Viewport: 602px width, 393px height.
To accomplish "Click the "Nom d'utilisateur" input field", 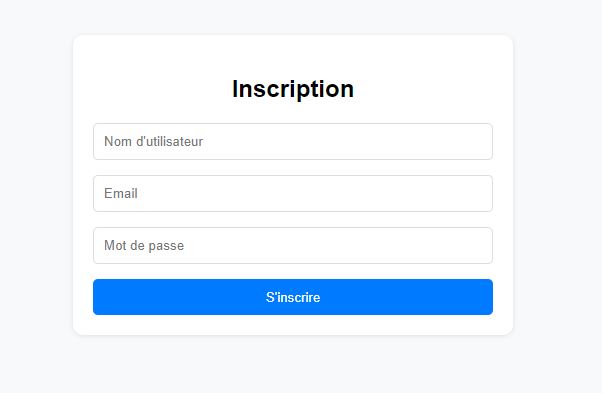I will pos(293,142).
